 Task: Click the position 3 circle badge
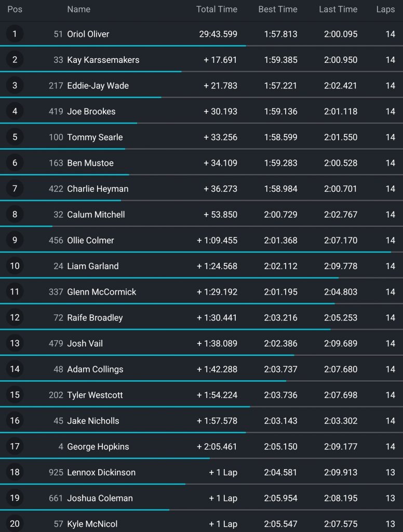[x=15, y=85]
